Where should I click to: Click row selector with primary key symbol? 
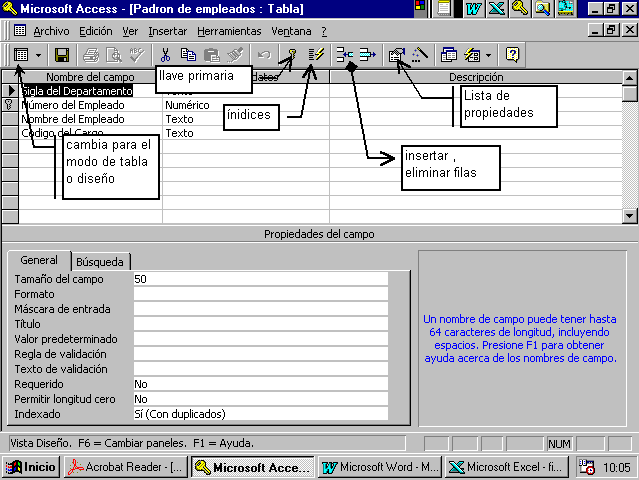coord(10,105)
